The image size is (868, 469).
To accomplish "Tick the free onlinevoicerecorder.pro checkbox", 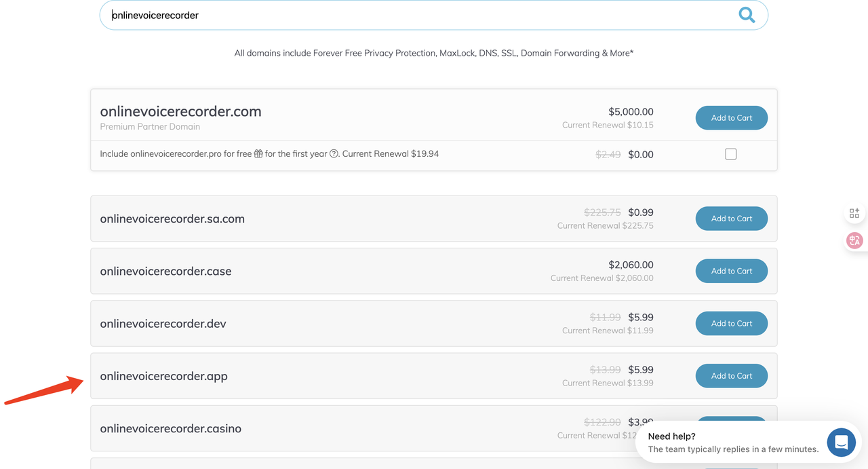I will [x=731, y=154].
